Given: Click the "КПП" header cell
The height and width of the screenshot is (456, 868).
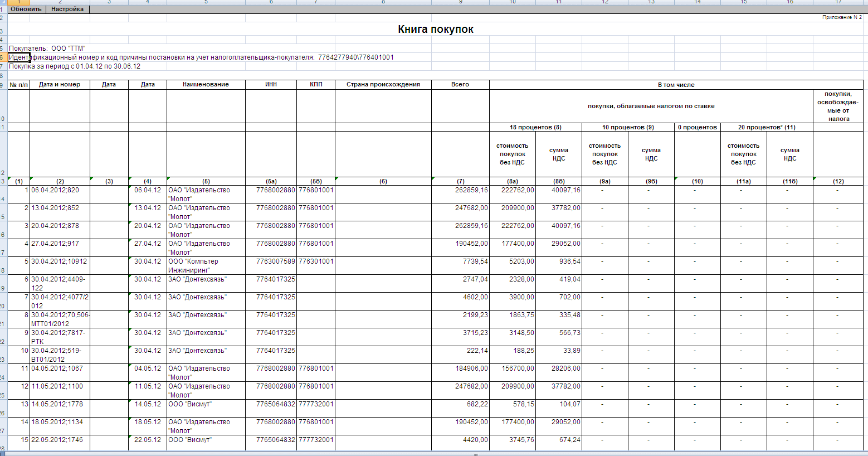Looking at the screenshot, I should tap(316, 85).
